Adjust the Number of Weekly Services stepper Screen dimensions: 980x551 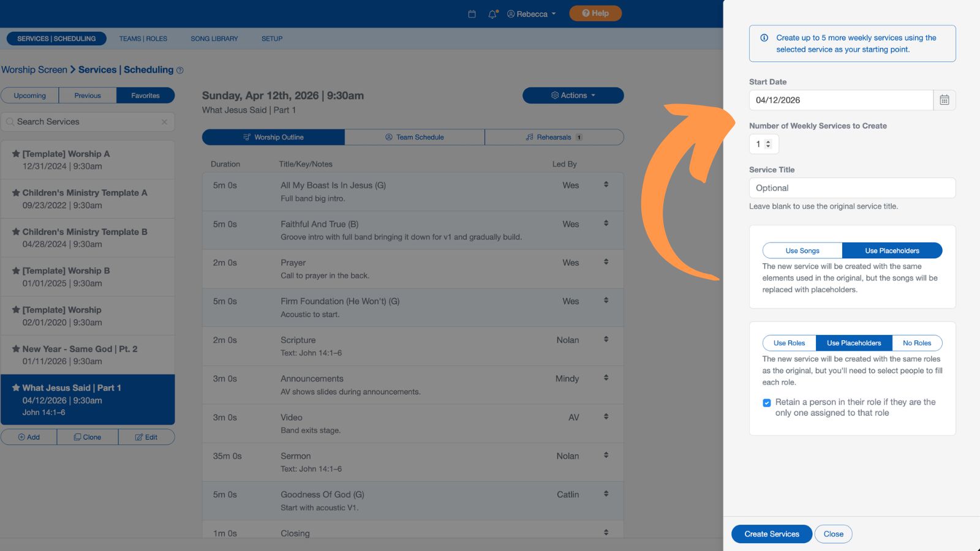click(x=768, y=144)
